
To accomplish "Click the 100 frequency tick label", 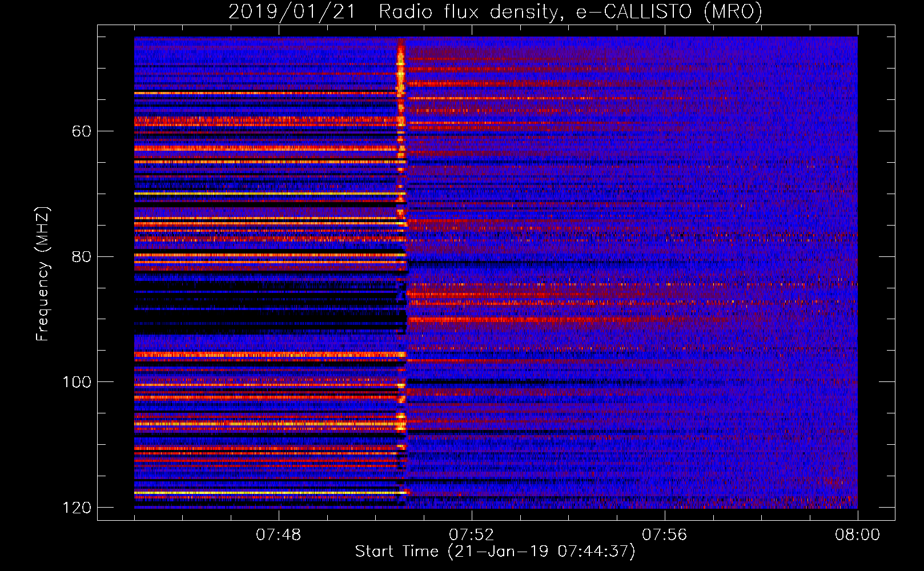I will [77, 382].
